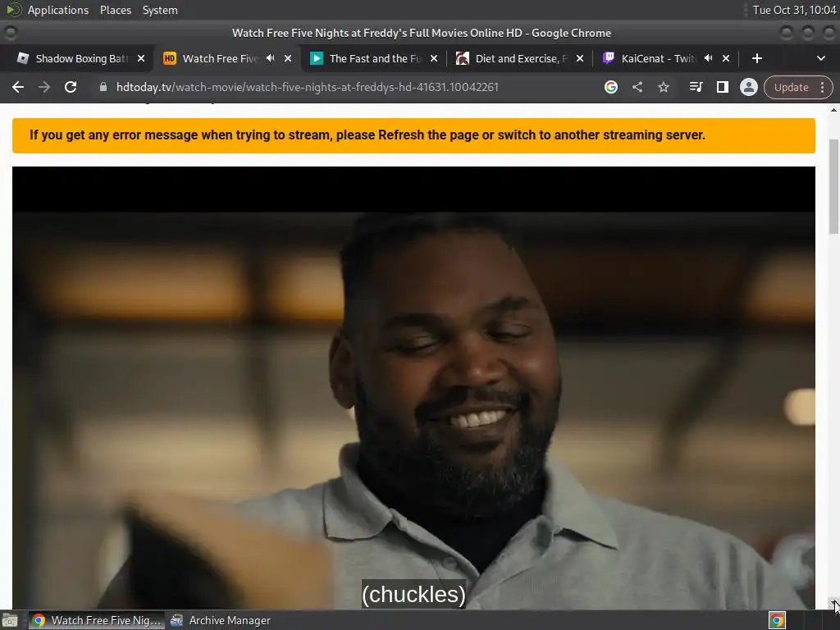Click the orange error message banner
This screenshot has width=840, height=630.
coord(413,135)
